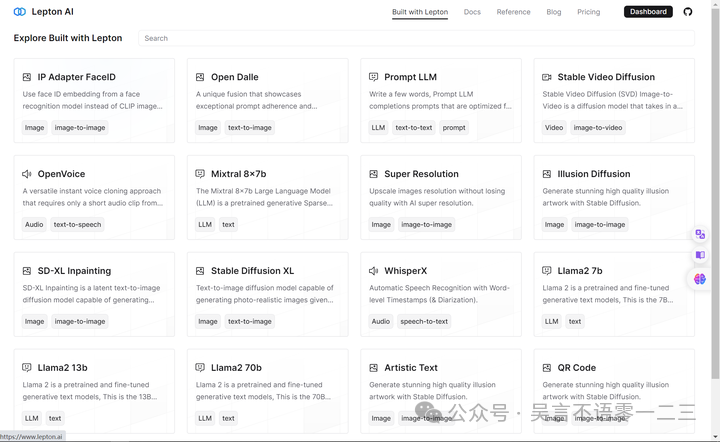Click the Prompt LLM chat icon
Viewport: 720px width, 442px height.
coord(373,77)
